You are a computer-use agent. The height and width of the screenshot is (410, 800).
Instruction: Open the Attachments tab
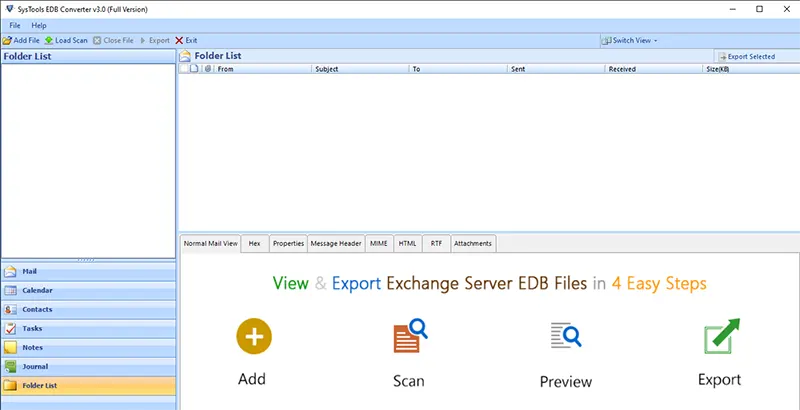[x=473, y=244]
